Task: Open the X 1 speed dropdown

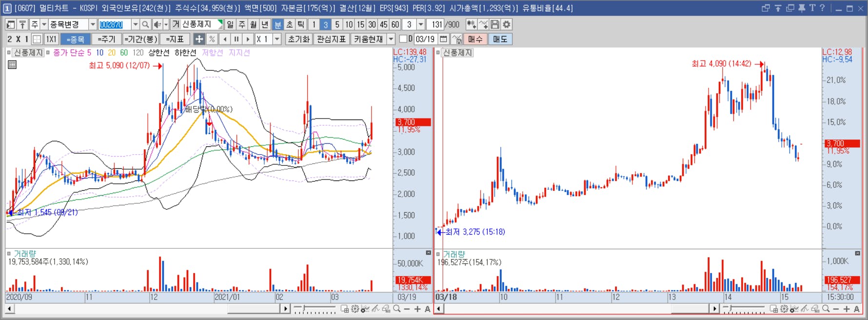Action: 277,39
